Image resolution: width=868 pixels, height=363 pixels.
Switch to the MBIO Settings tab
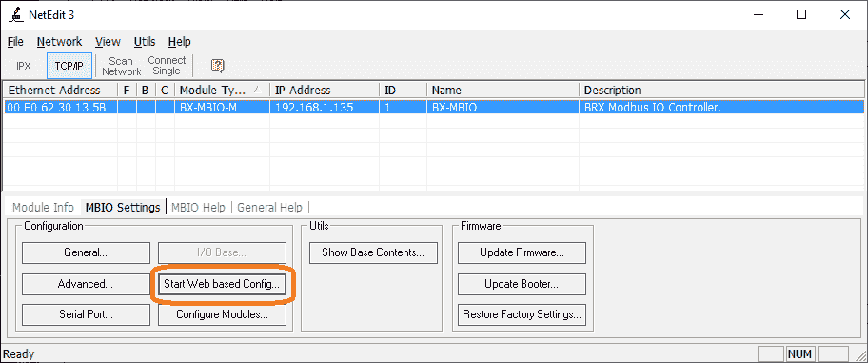tap(123, 208)
